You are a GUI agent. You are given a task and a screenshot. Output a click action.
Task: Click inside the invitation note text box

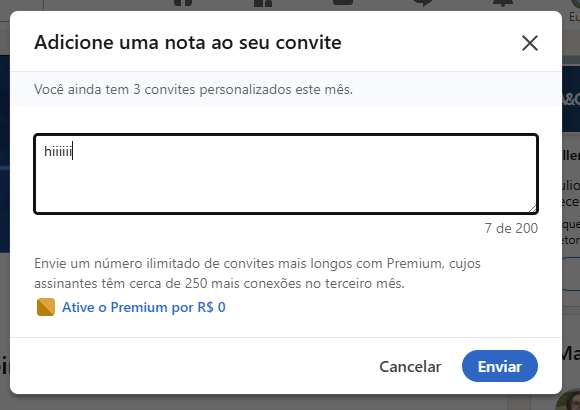coord(286,174)
